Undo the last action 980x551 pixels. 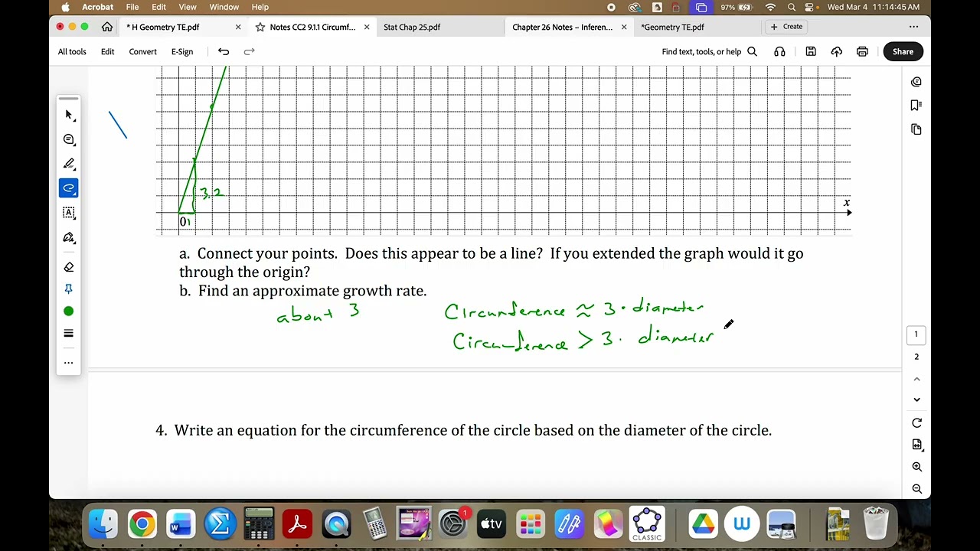click(224, 51)
